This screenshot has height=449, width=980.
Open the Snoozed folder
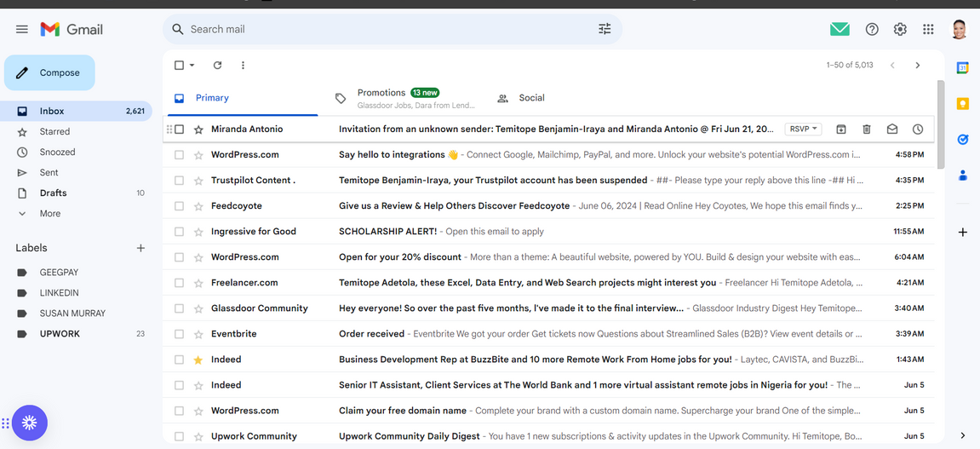[x=77, y=152]
